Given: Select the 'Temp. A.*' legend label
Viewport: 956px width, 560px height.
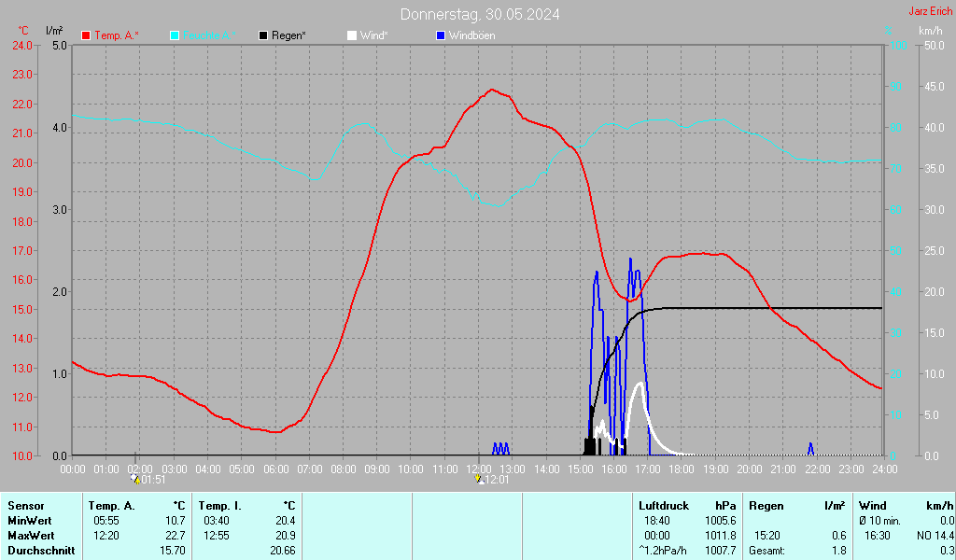Looking at the screenshot, I should coord(117,35).
